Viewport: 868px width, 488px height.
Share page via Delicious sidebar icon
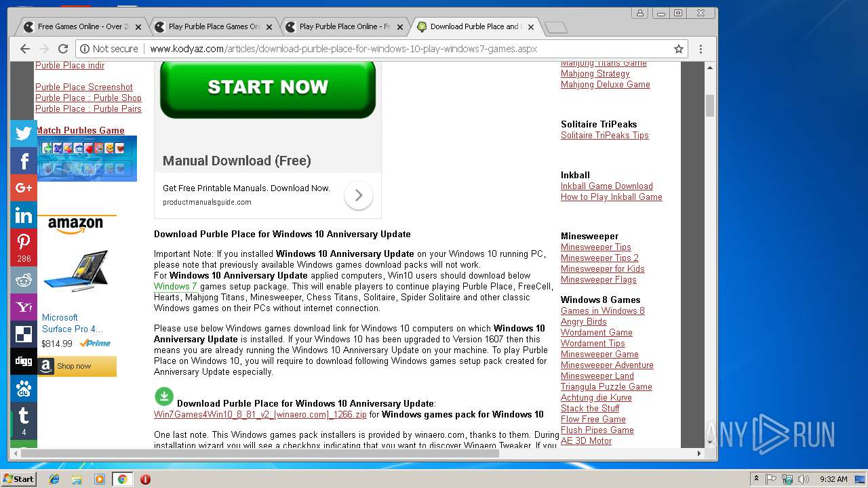24,333
